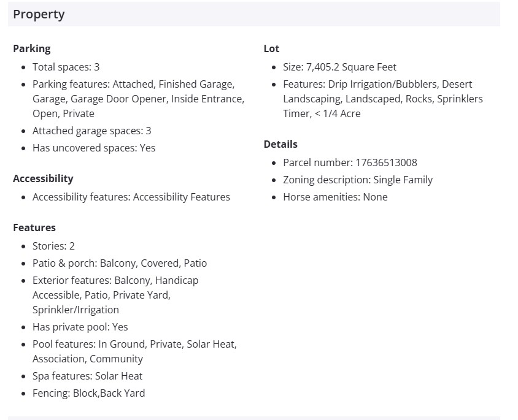Click the Has uncovered spaces: Yes text
The height and width of the screenshot is (420, 518).
pyautogui.click(x=94, y=148)
